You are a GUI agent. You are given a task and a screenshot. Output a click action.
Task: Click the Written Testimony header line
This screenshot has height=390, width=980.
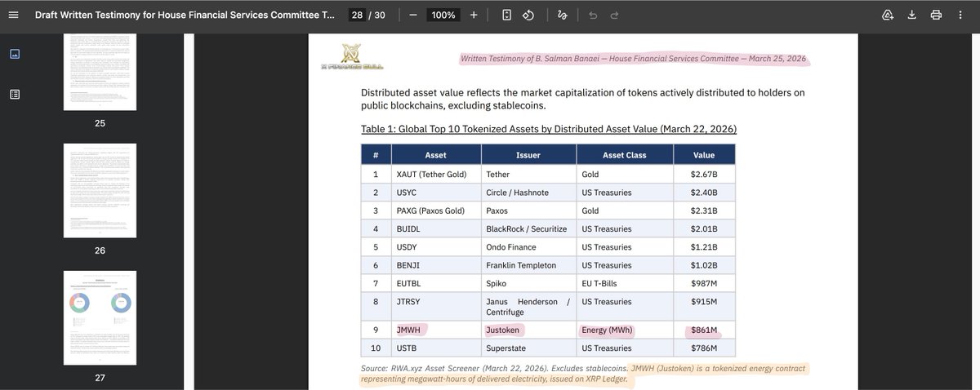click(x=635, y=59)
